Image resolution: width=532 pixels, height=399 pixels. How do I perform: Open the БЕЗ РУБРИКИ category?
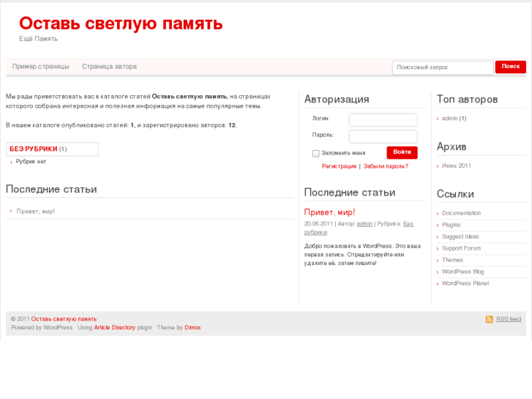point(33,149)
